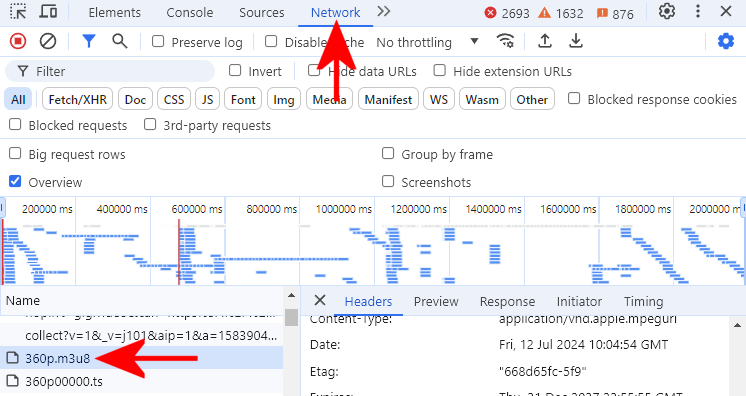Viewport: 746px width, 396px height.
Task: Open the Timing tab of request
Action: coord(643,301)
